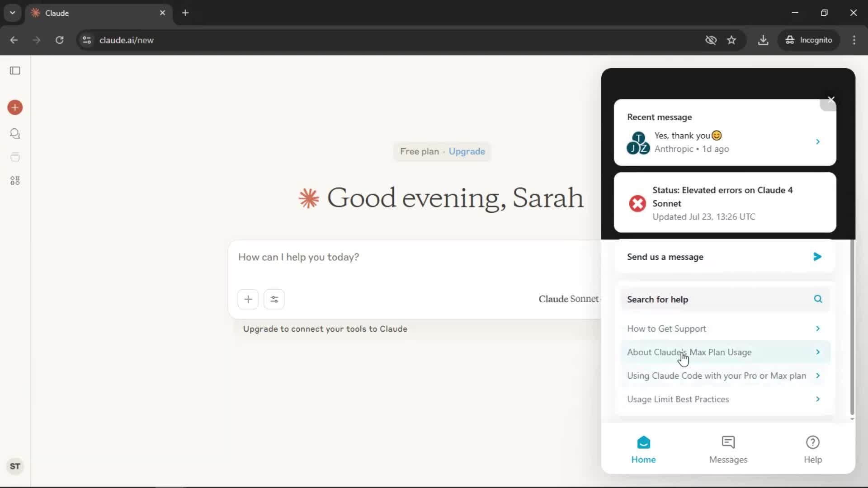Bookmark this page with star icon
868x488 pixels.
pos(731,40)
